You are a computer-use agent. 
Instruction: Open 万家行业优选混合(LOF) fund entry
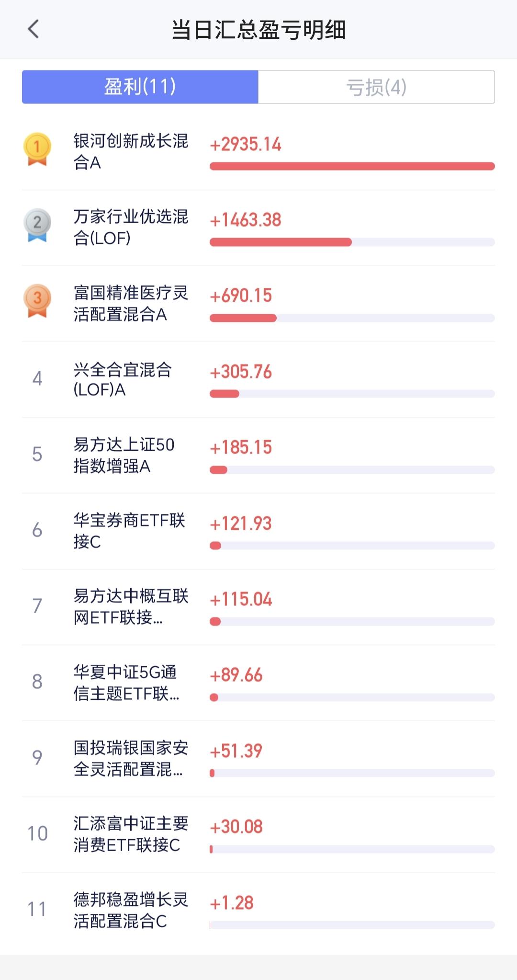pos(258,228)
